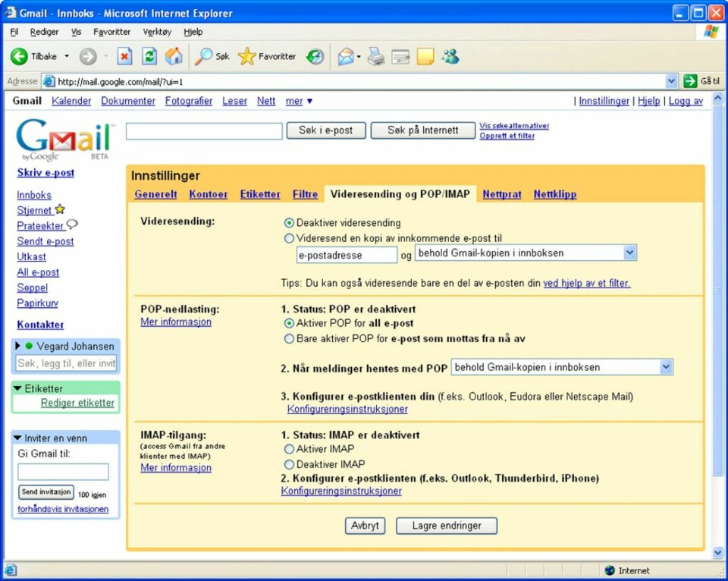The width and height of the screenshot is (728, 581).
Task: Click the Logg av link
Action: click(x=686, y=101)
